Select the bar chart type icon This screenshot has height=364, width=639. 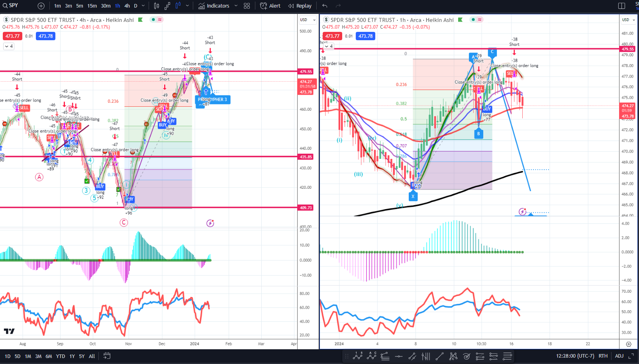(x=157, y=6)
